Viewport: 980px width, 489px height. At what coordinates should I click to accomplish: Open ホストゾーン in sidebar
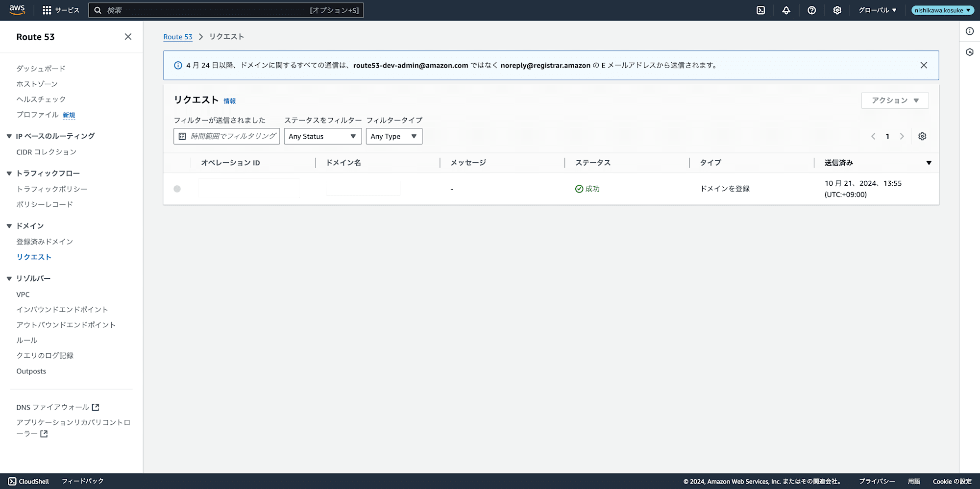pos(37,84)
